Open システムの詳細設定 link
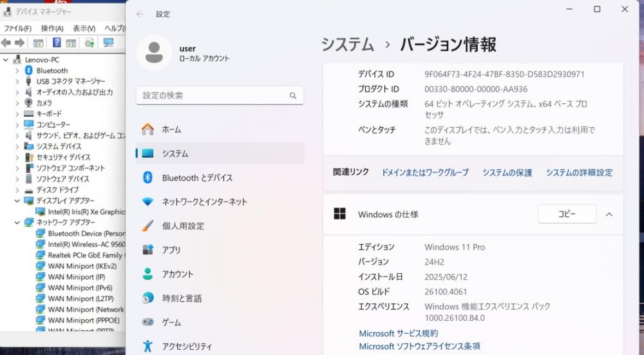 579,173
